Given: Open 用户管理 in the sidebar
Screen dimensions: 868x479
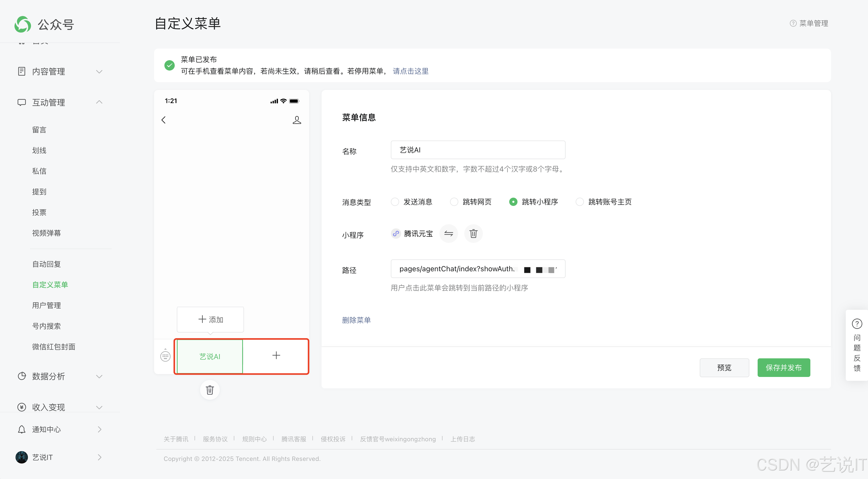Looking at the screenshot, I should (47, 305).
